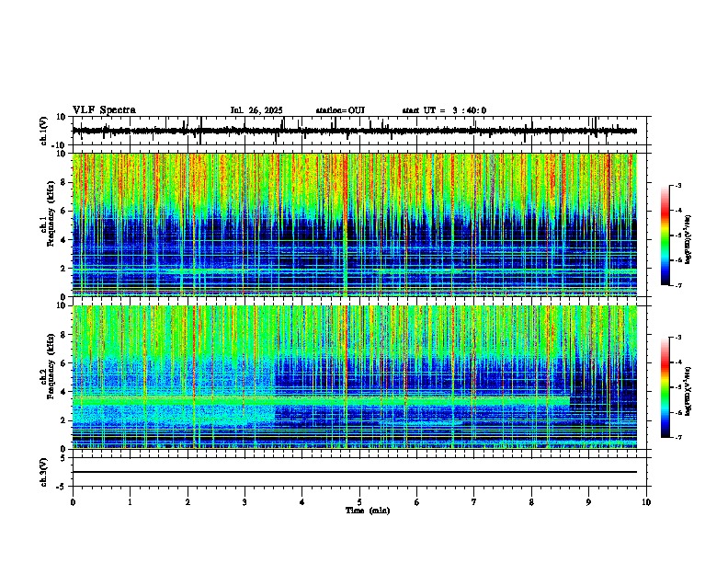Viewport: 728px width, 563px height.
Task: Click the time axis tick label "3"
Action: [245, 502]
